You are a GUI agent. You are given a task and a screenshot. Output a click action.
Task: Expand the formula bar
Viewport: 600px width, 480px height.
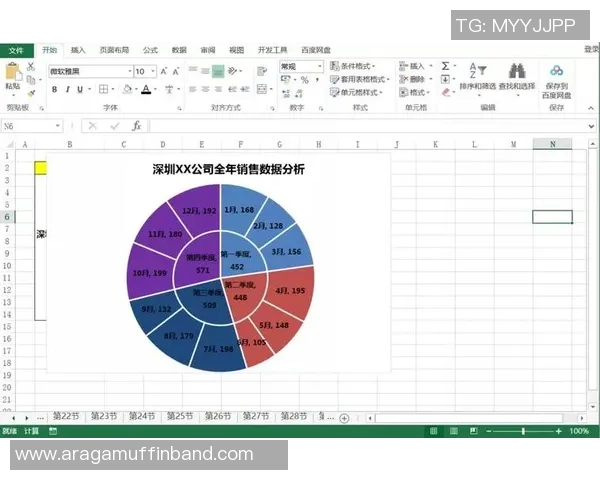[x=591, y=126]
